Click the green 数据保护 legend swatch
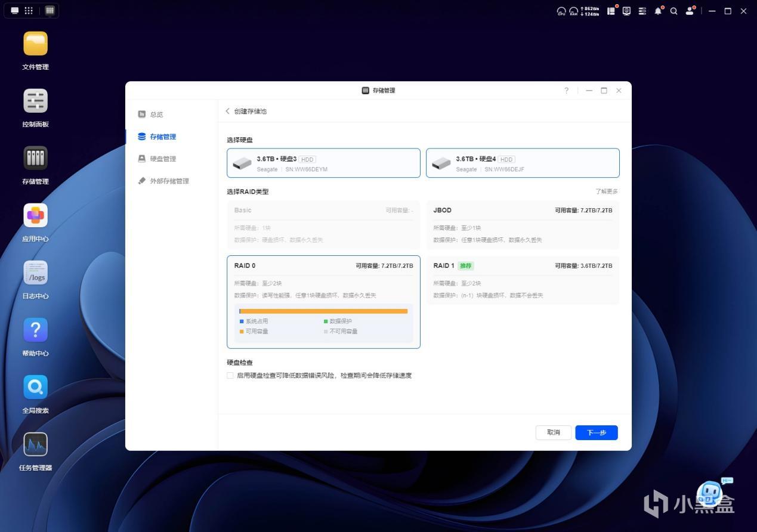Viewport: 757px width, 532px height. 326,321
